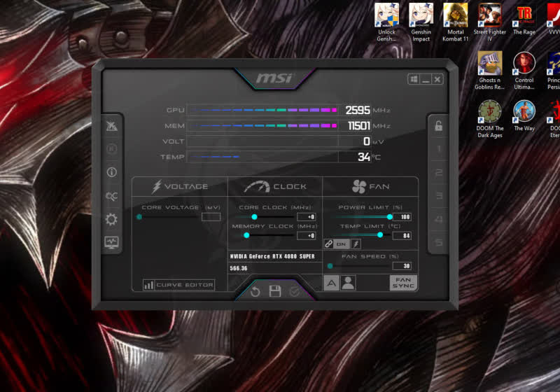Click the TEMP 34 °C readout
Screen dimensions: 560x392
tap(364, 157)
